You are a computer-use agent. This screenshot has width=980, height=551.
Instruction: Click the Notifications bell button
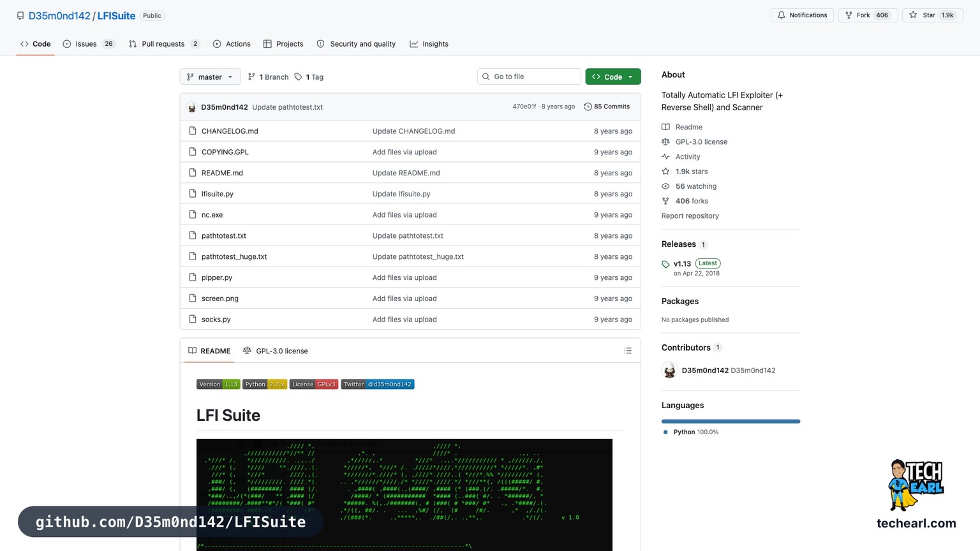802,15
